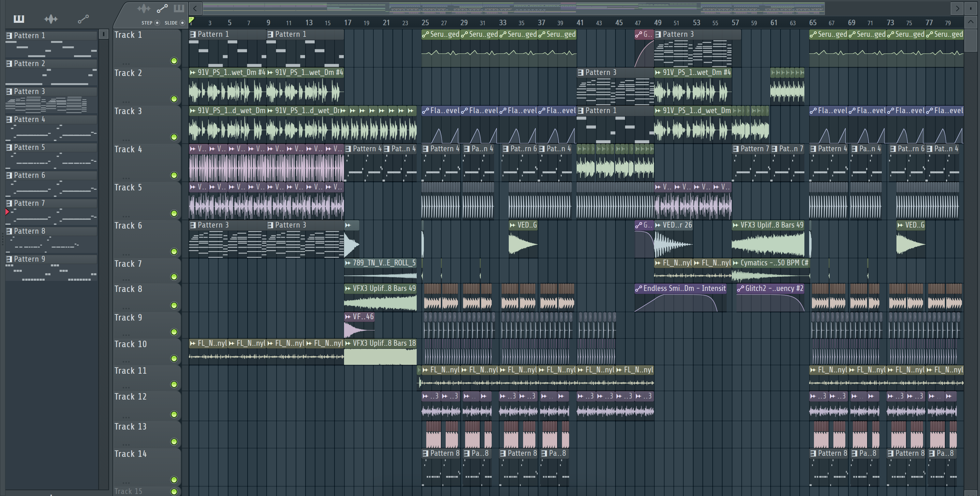Viewport: 980px width, 496px height.
Task: Toggle the Track 4 mute switch
Action: click(174, 175)
